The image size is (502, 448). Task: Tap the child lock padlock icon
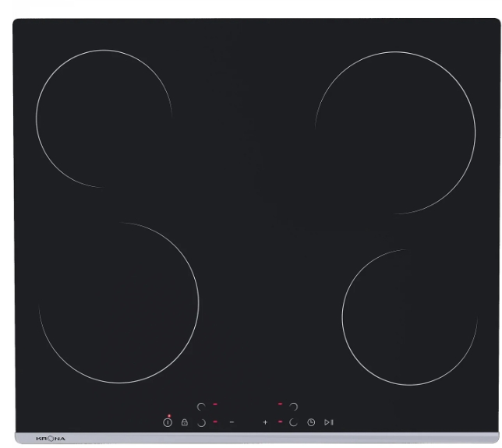click(x=185, y=422)
